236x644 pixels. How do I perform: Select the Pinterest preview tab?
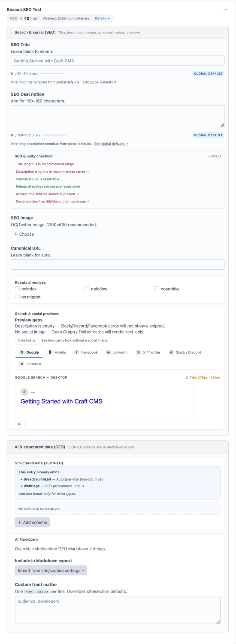[x=30, y=364]
